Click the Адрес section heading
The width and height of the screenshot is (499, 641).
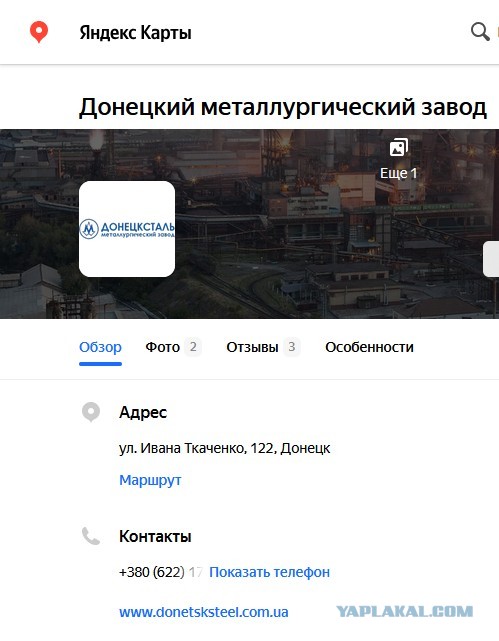tap(143, 412)
